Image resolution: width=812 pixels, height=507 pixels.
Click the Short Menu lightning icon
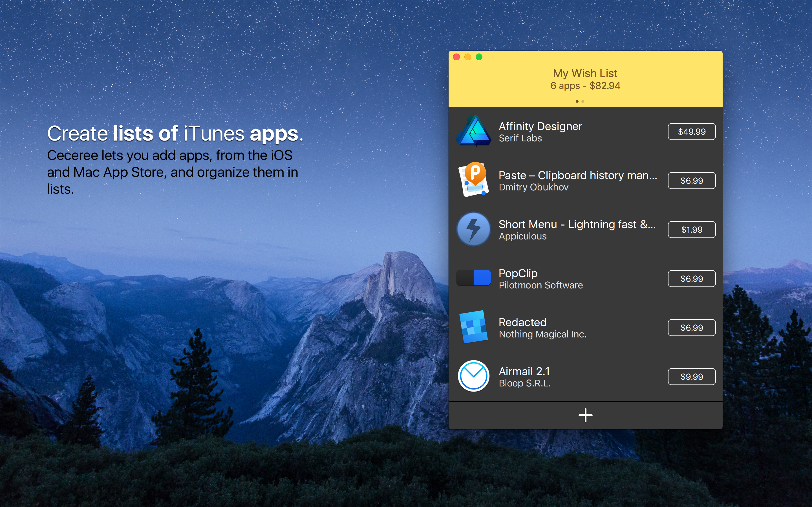pos(473,229)
